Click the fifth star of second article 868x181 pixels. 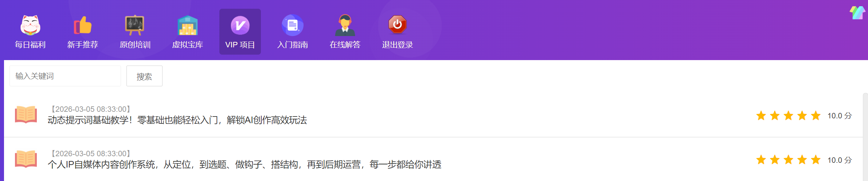(x=816, y=160)
